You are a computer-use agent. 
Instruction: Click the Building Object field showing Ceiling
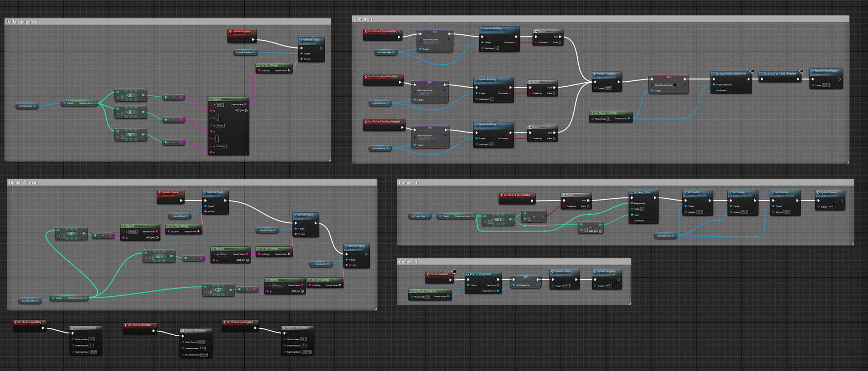[307, 352]
